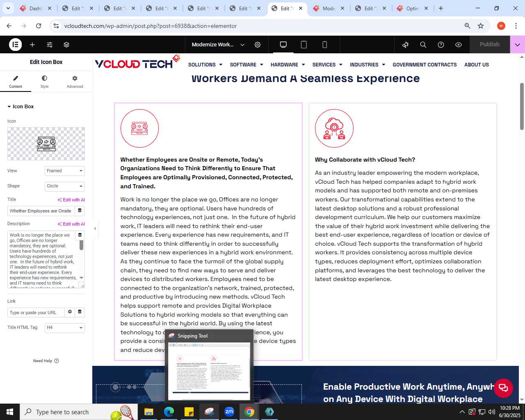Open Chrome tab search dropdown
Viewport: 525px width, 420px height.
click(x=8, y=8)
